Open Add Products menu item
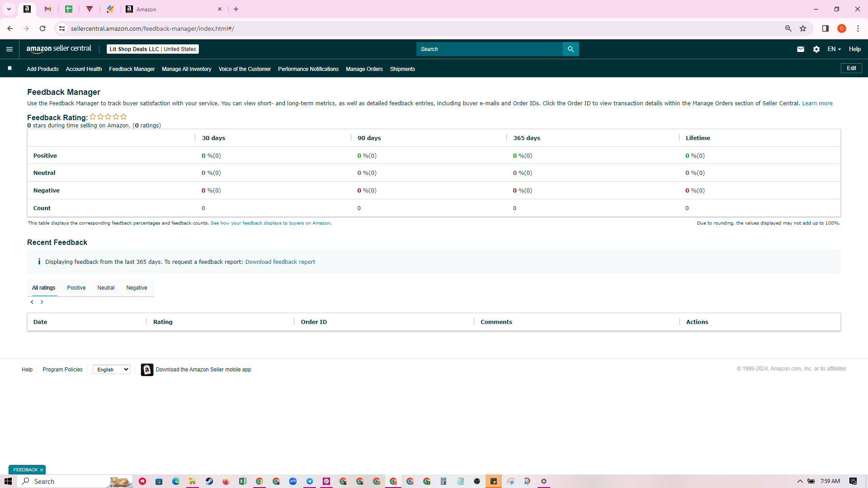 tap(42, 69)
